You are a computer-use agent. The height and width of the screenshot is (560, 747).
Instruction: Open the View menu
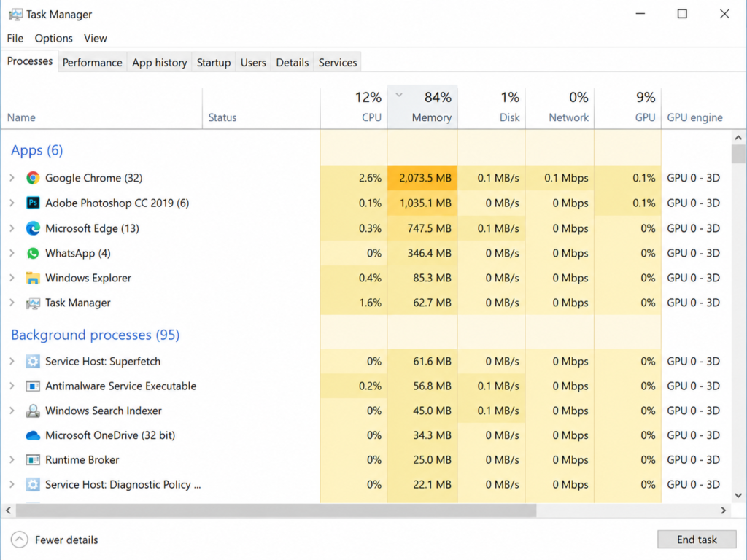coord(96,38)
